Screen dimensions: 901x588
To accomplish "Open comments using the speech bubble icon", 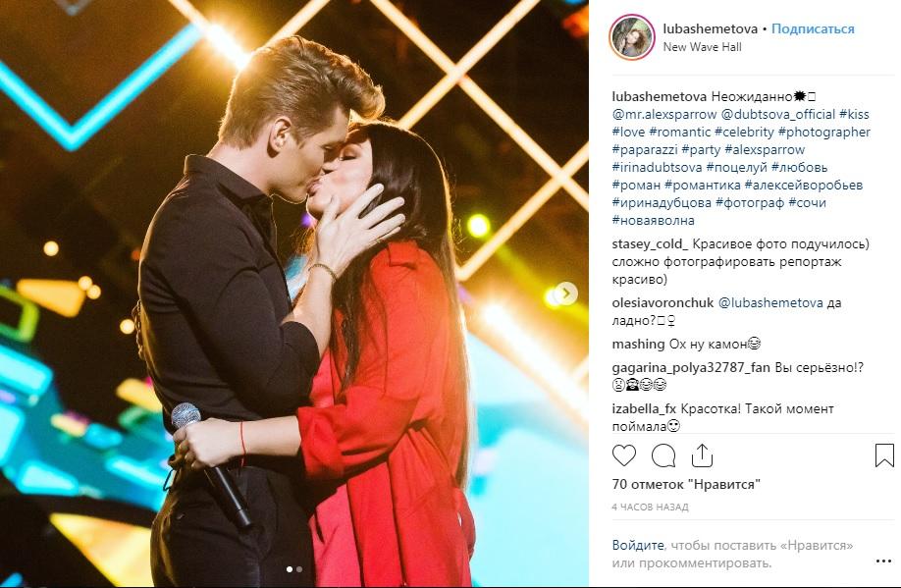I will coord(663,455).
